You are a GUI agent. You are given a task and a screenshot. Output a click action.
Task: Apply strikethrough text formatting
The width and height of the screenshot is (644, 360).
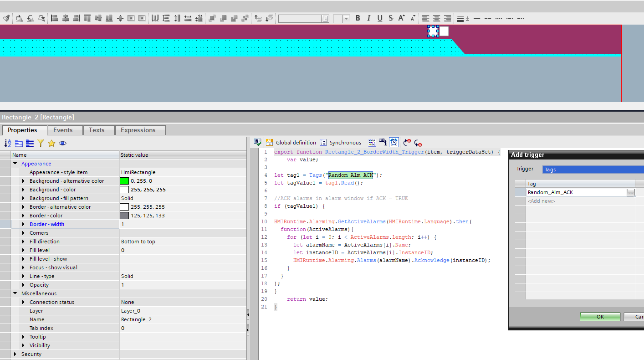[x=391, y=18]
